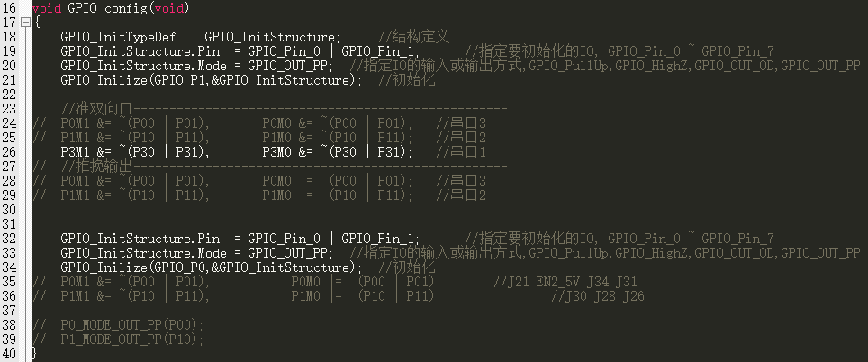This screenshot has height=362, width=868.
Task: Select line number 16 in the gutter
Action: (9, 8)
